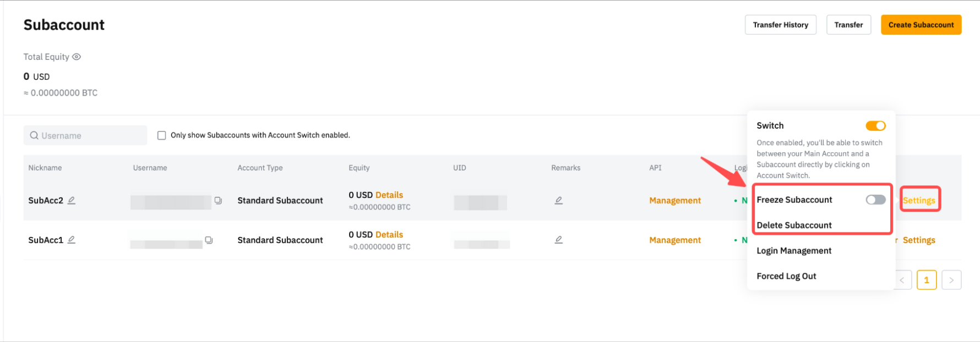Copy SubAcc1 username
This screenshot has width=980, height=342.
pyautogui.click(x=209, y=240)
